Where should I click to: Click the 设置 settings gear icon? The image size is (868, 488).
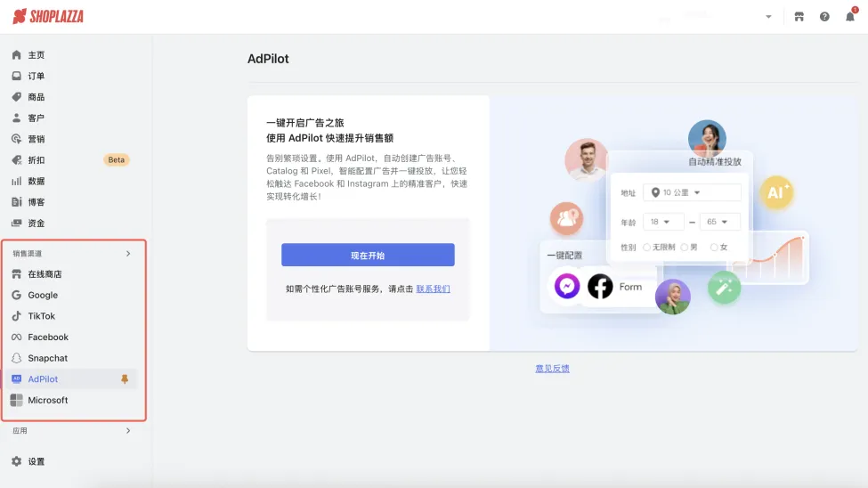[x=17, y=461]
